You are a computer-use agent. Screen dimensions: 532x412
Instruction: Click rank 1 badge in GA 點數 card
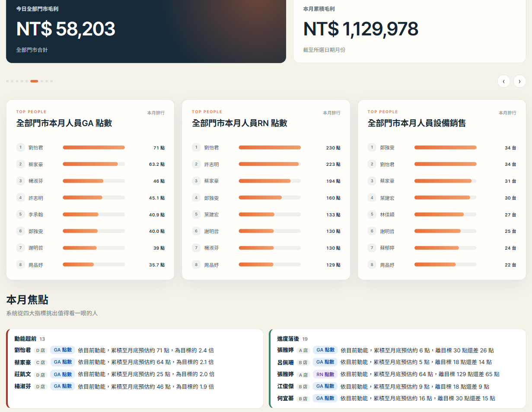(x=21, y=148)
